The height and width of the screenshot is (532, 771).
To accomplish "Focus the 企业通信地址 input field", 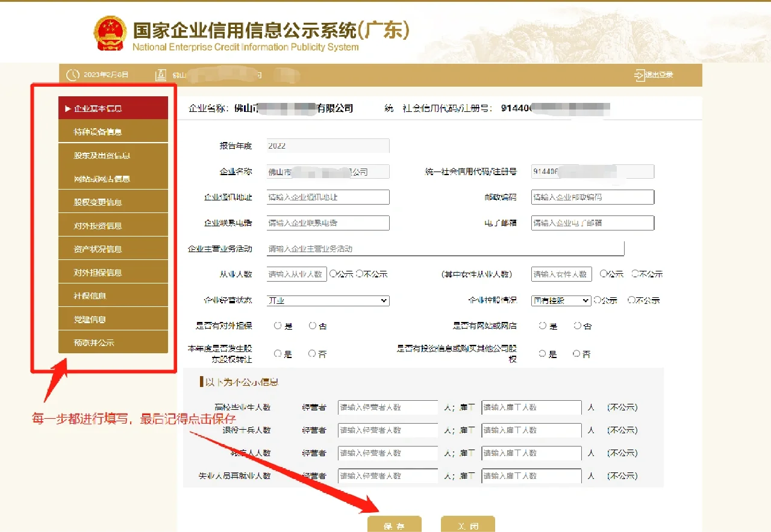I will (x=328, y=197).
